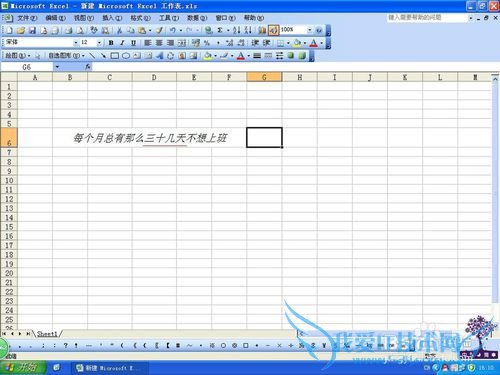Expand the Name Box dropdown

[57, 67]
